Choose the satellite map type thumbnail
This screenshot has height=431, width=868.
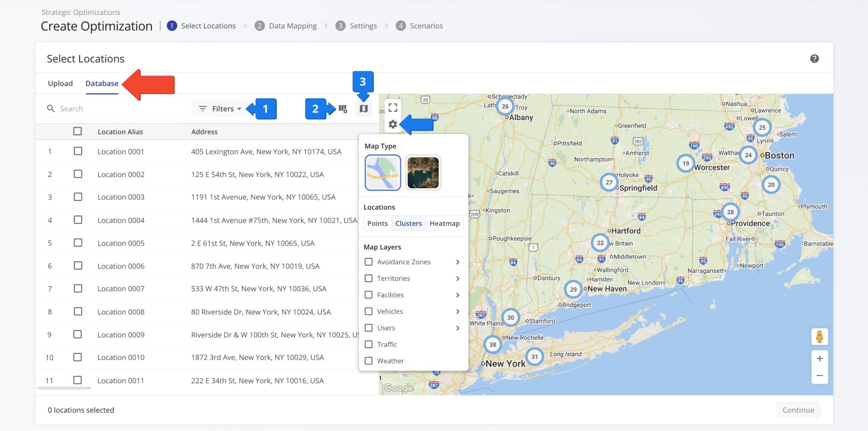click(x=423, y=173)
